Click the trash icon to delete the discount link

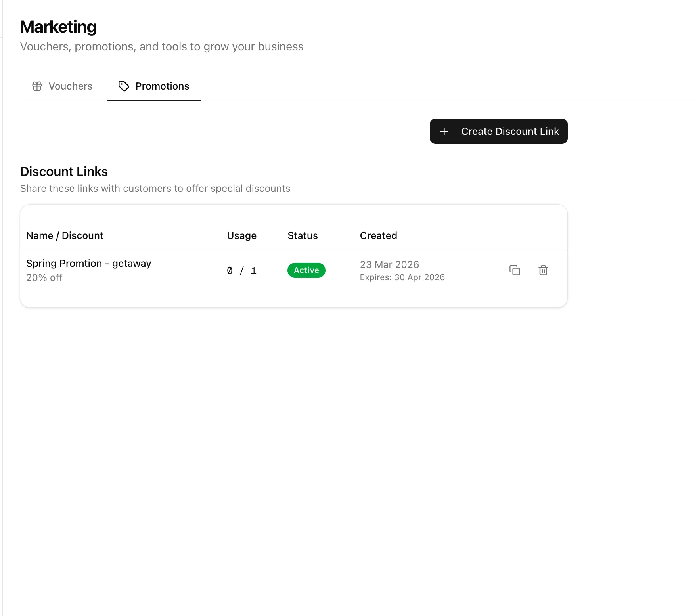point(543,270)
